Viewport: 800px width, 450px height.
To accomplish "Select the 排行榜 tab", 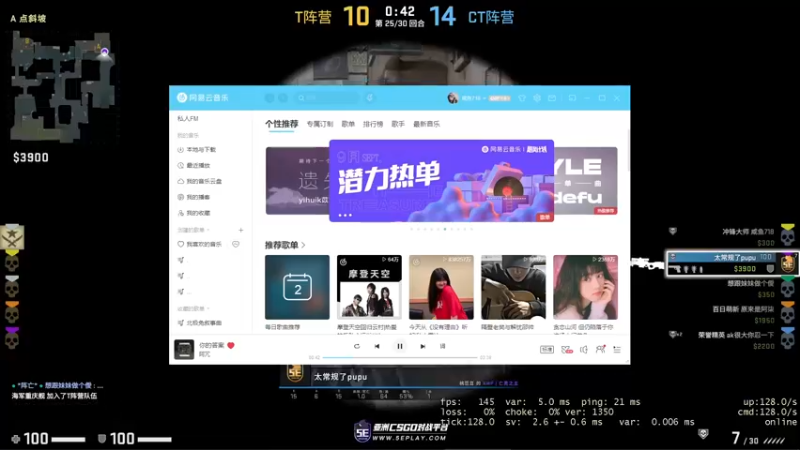I will pyautogui.click(x=373, y=124).
